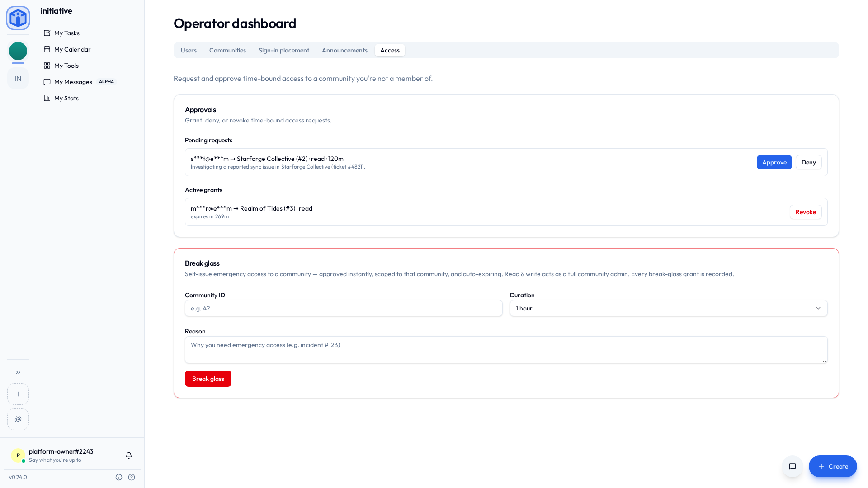Click the plus icon to add community
The height and width of the screenshot is (488, 868).
pos(18,394)
